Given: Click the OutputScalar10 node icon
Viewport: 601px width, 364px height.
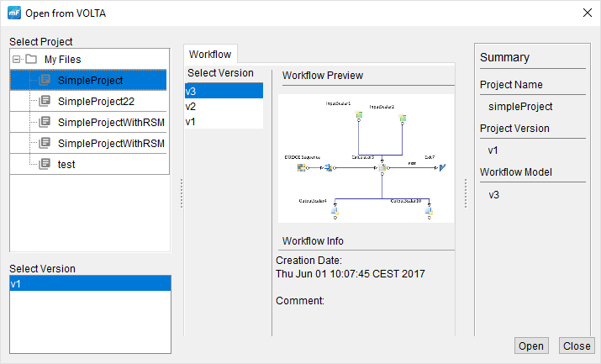Looking at the screenshot, I should (x=429, y=211).
